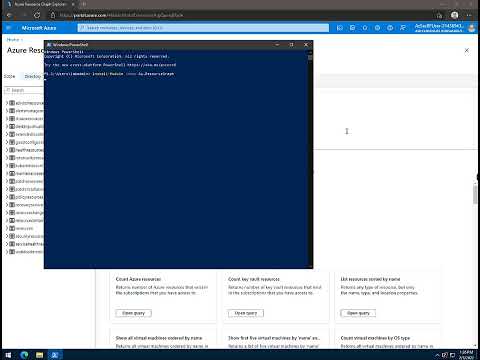Click 'Show first five virtual machines' card title
480x360 pixels.
coord(274,338)
